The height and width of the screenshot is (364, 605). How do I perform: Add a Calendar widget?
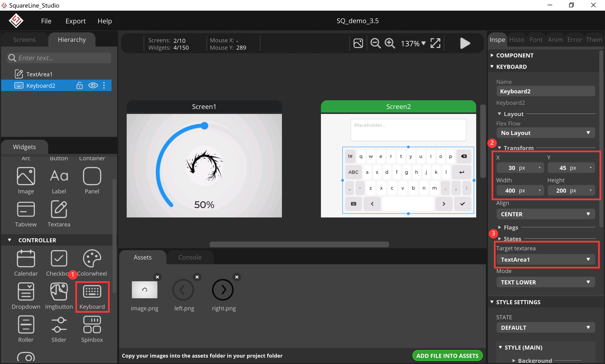coord(26,263)
